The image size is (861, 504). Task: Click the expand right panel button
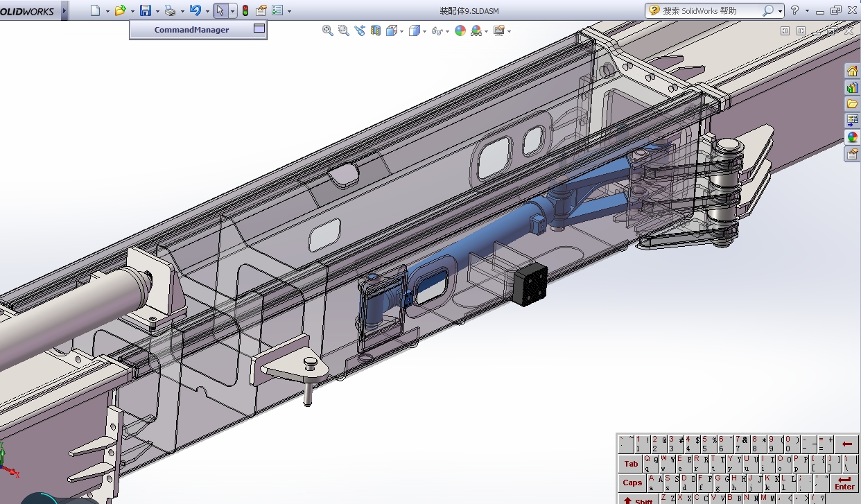pyautogui.click(x=801, y=31)
